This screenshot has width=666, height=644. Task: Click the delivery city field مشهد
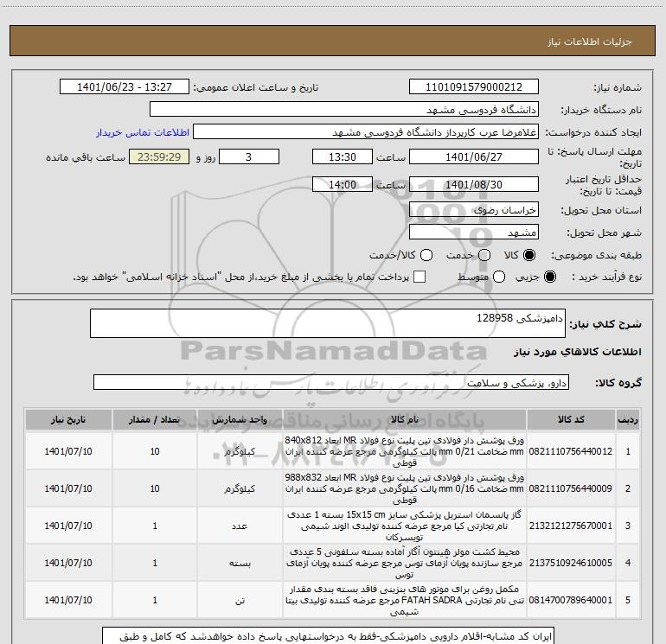pos(474,233)
